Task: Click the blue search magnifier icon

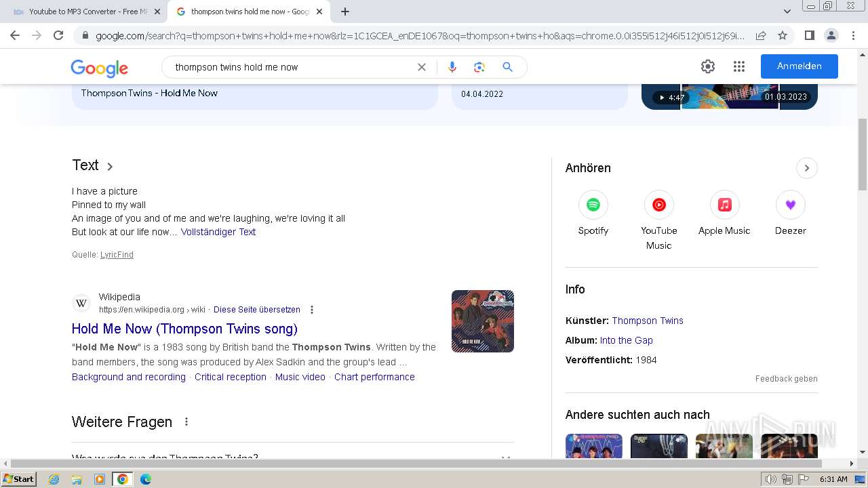Action: coord(507,67)
